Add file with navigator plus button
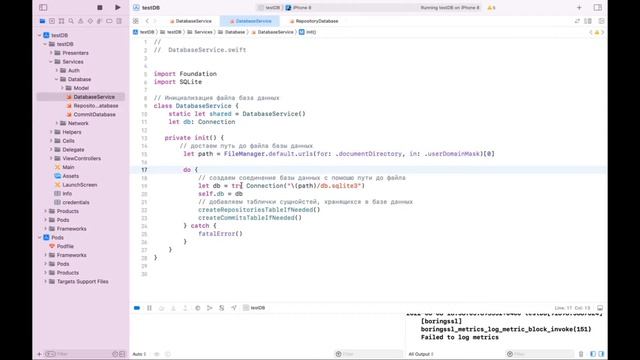The height and width of the screenshot is (360, 640). click(x=40, y=354)
